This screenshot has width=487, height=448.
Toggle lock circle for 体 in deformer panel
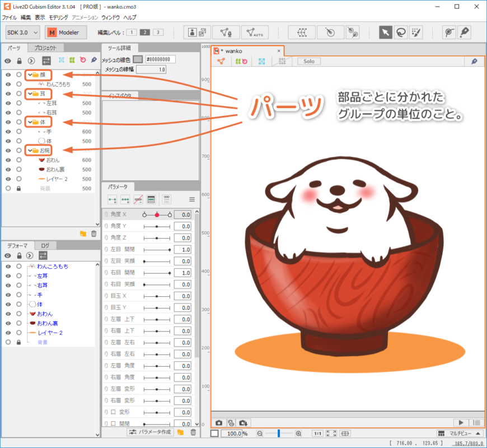19,304
